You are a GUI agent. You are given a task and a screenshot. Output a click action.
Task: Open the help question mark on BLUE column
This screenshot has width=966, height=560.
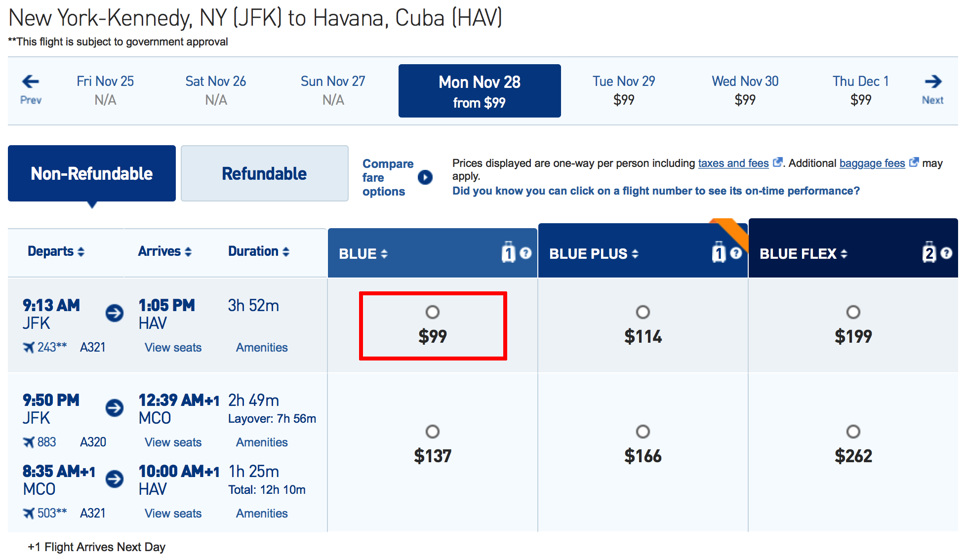[x=526, y=253]
